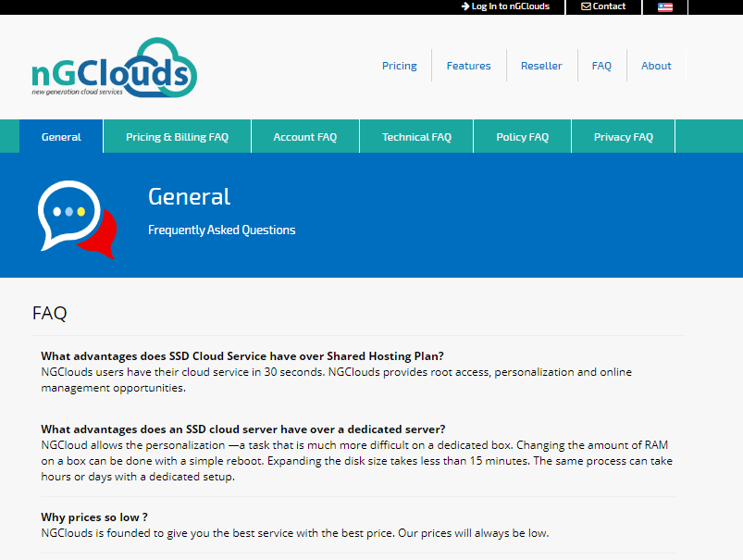This screenshot has height=560, width=743.
Task: Select the Policy FAQ tab
Action: point(522,137)
